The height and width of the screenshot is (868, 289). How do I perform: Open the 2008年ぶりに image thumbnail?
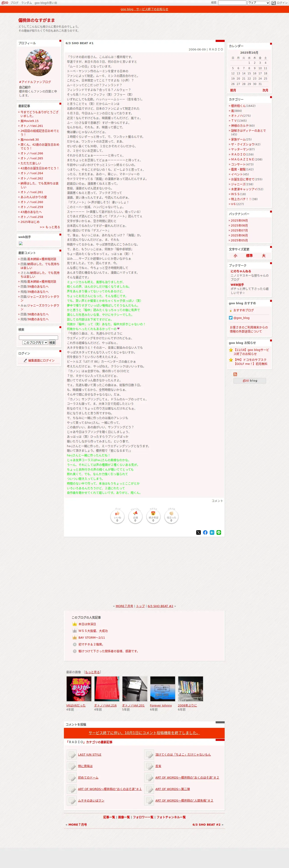click(190, 689)
